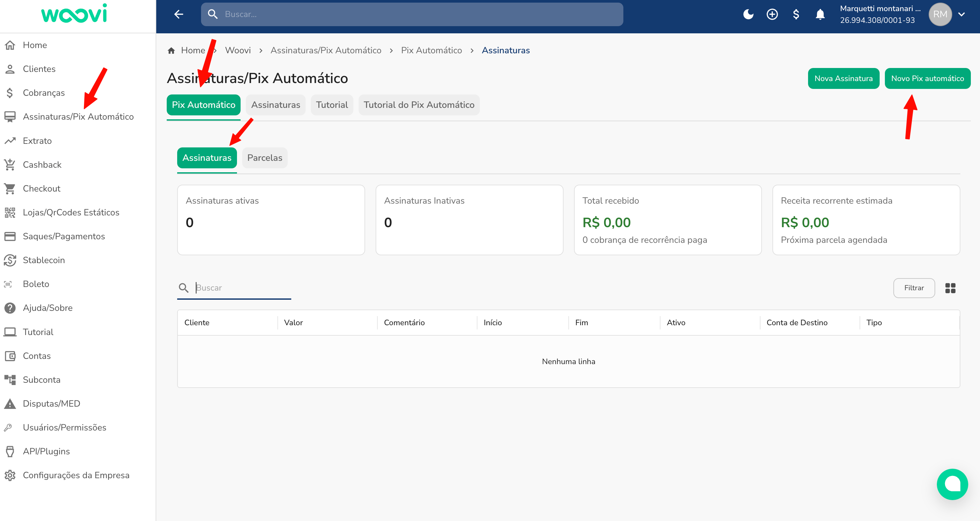Click Extrato trend icon
The height and width of the screenshot is (521, 980).
click(x=10, y=141)
